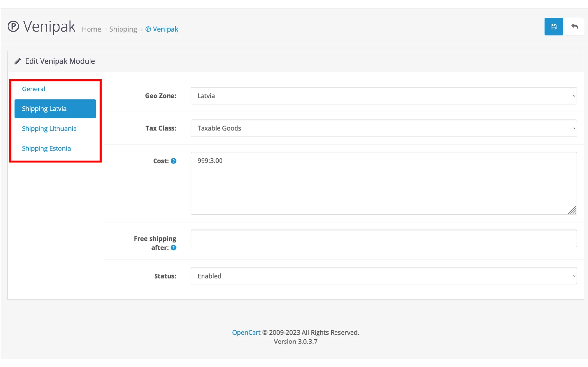The width and height of the screenshot is (588, 367).
Task: Expand the Tax Class dropdown
Action: [x=384, y=128]
